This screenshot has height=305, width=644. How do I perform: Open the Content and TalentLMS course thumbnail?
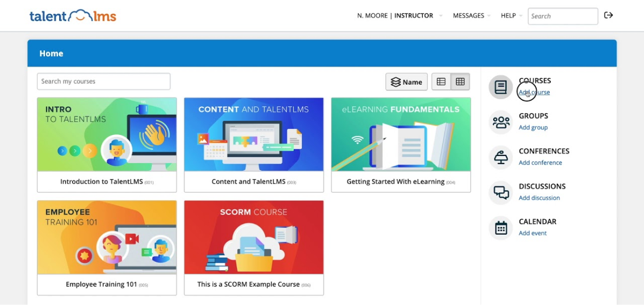pos(254,135)
